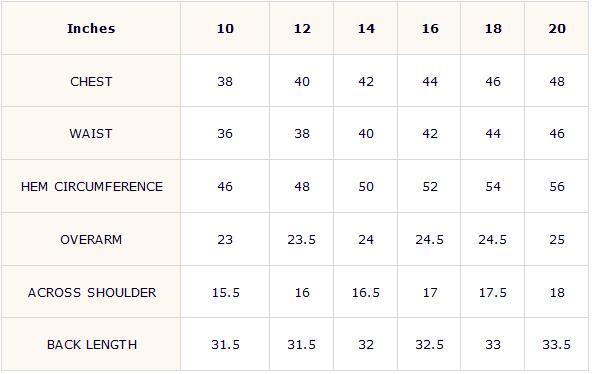Select back length value 32.5
Screen dimensions: 592x374
[429, 345]
